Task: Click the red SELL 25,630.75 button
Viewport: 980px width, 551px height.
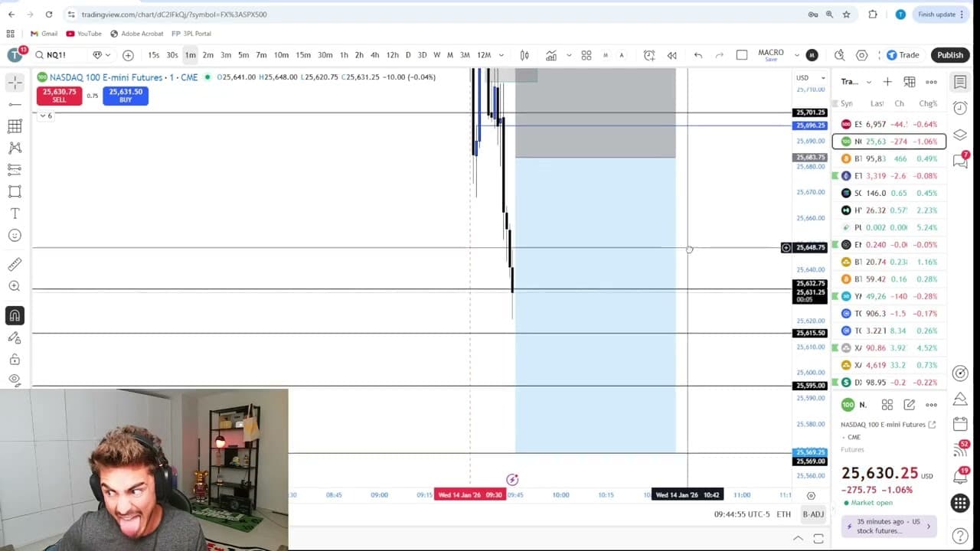Action: [x=59, y=96]
